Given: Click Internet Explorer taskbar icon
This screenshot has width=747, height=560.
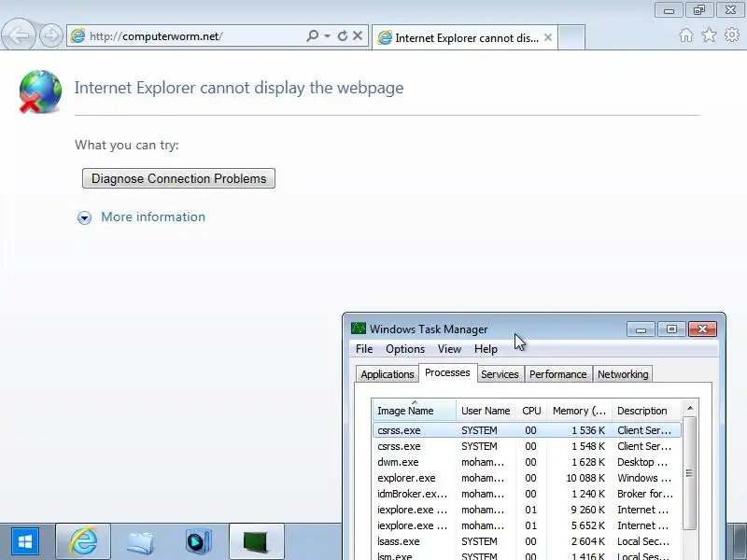Looking at the screenshot, I should click(83, 541).
